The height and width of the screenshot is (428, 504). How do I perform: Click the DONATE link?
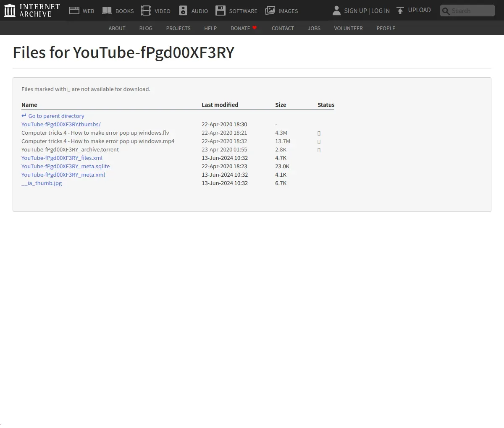pyautogui.click(x=240, y=28)
